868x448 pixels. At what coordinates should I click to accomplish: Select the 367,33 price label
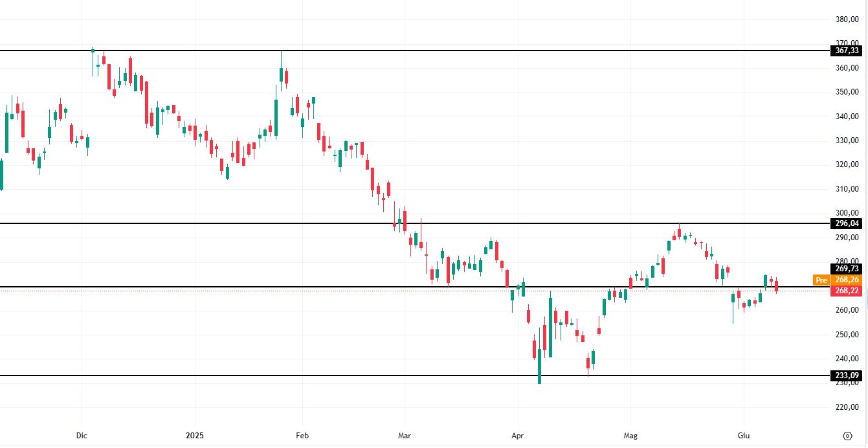point(847,50)
